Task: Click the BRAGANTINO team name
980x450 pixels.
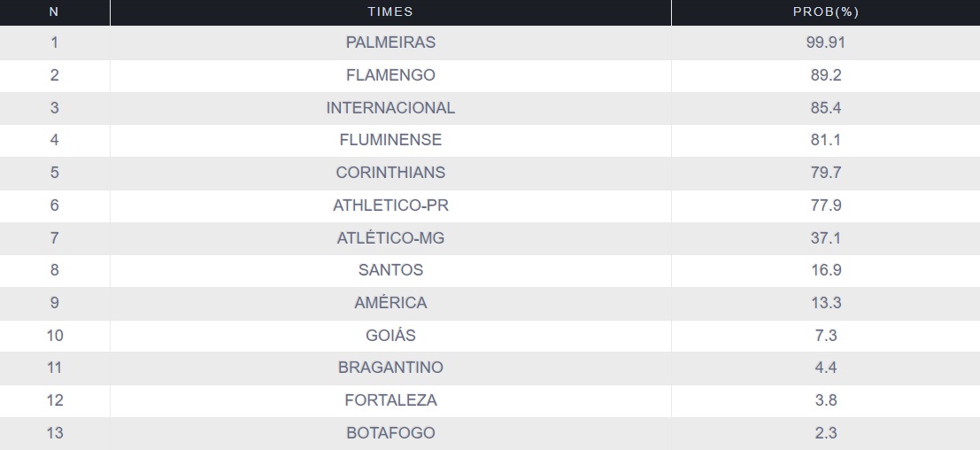Action: click(390, 368)
